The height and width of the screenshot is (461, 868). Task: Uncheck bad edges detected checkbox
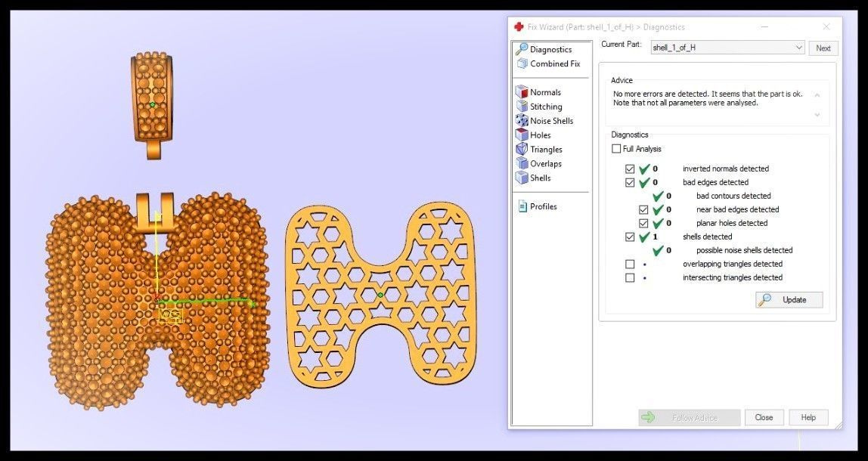tap(629, 183)
